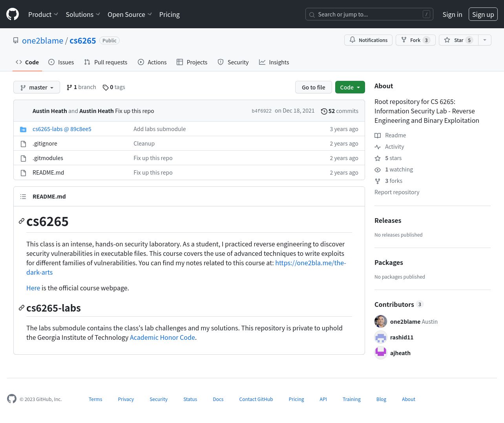Focus the Search or jump to field

point(369,14)
